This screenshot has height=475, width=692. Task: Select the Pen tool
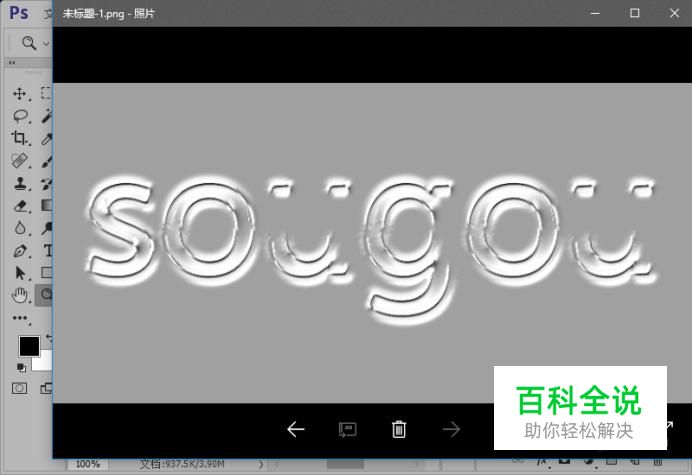point(20,251)
